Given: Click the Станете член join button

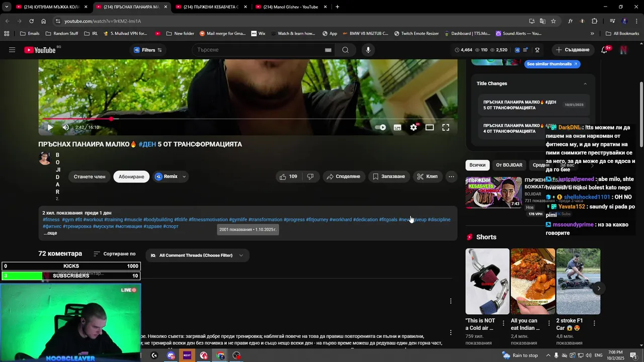Looking at the screenshot, I should tap(90, 176).
